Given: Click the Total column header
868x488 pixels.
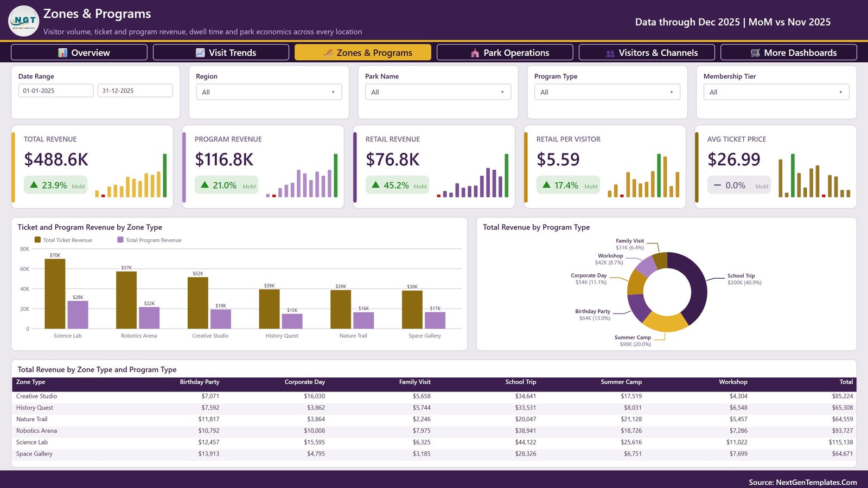Looking at the screenshot, I should [846, 382].
